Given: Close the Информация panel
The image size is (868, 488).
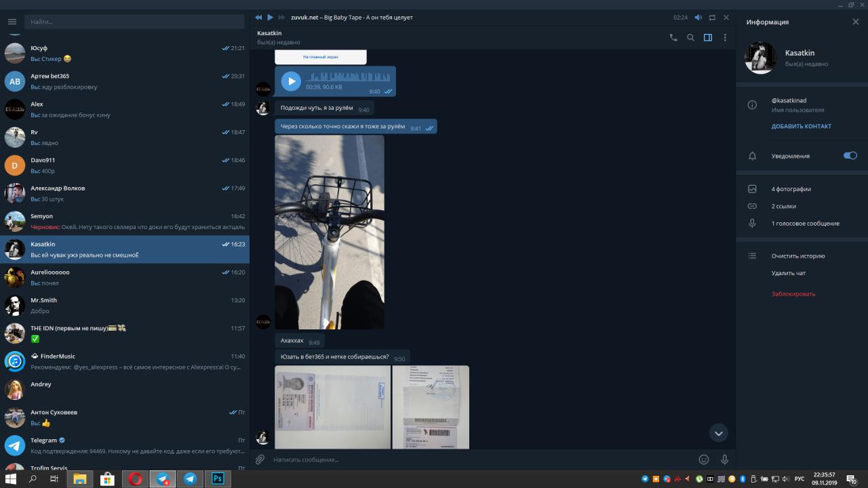Looking at the screenshot, I should click(856, 22).
